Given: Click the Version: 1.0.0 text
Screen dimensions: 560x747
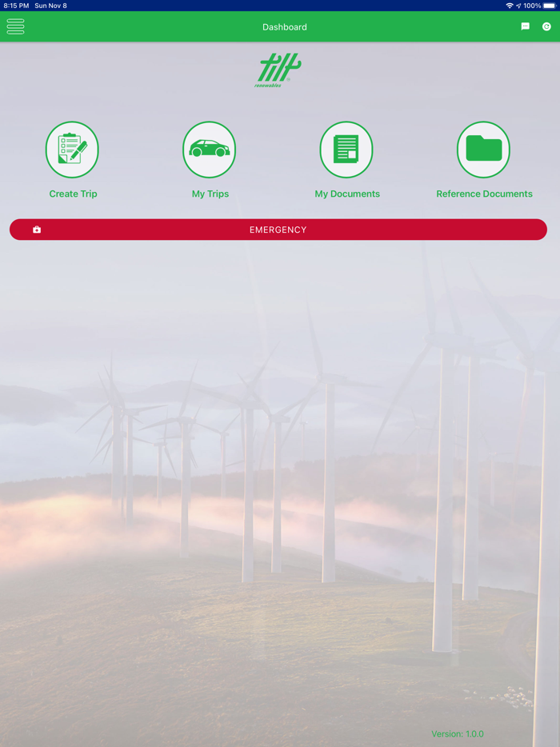Looking at the screenshot, I should click(x=458, y=733).
